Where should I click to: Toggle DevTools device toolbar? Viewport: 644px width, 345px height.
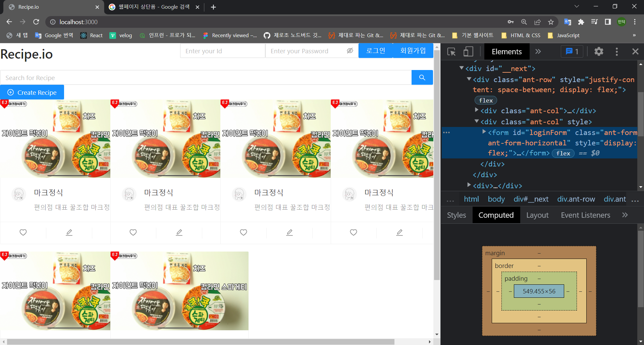(x=468, y=52)
